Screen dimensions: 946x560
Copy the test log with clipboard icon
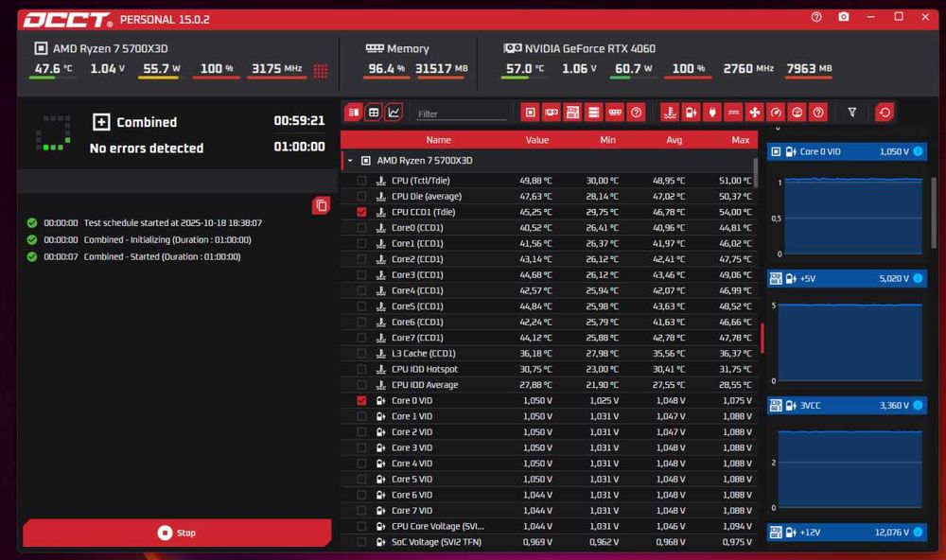321,206
